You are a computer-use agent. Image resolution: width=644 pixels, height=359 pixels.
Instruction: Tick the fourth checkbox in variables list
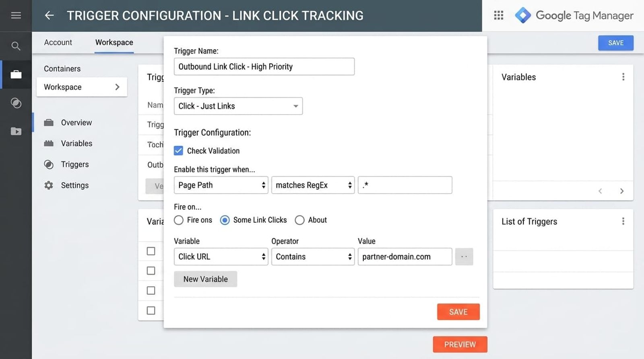(x=151, y=311)
